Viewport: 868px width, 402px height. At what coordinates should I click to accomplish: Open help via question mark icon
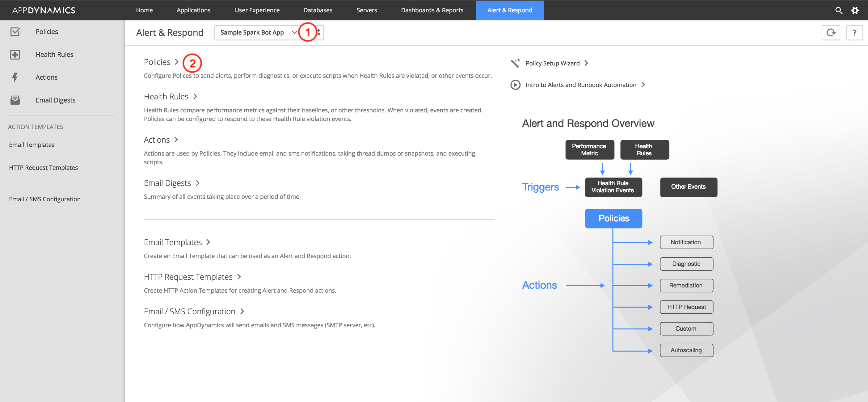854,33
